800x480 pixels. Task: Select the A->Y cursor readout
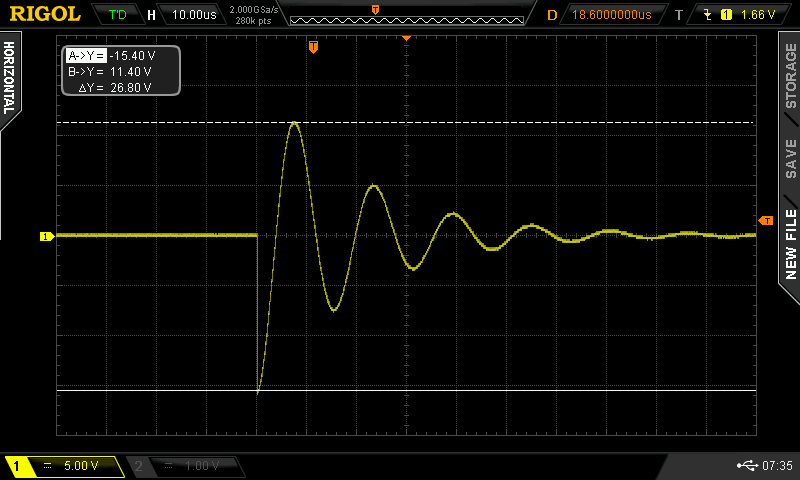(111, 56)
